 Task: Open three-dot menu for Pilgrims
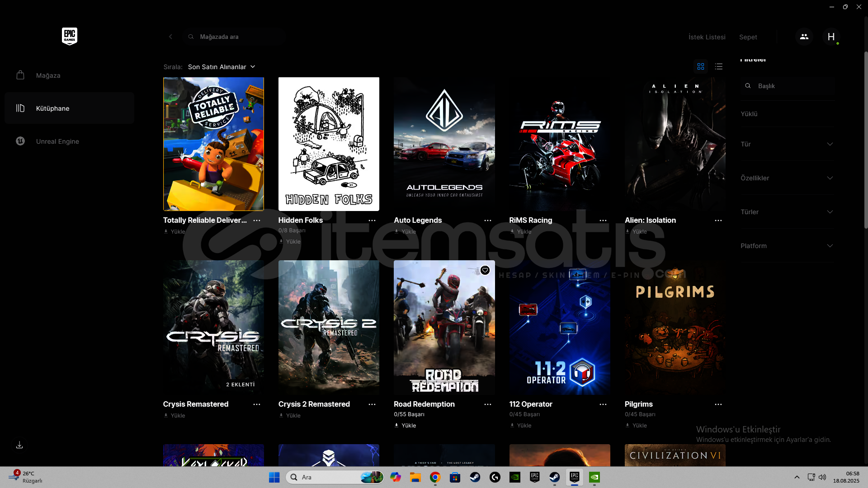[x=718, y=404]
